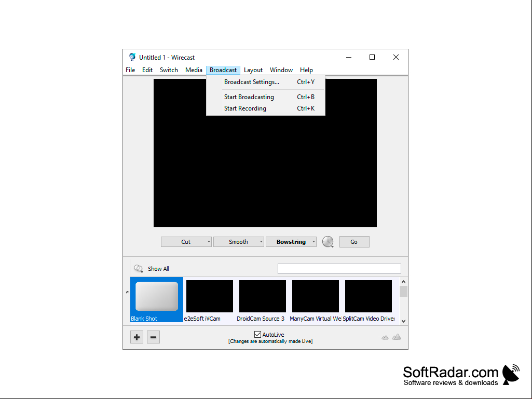Image resolution: width=532 pixels, height=399 pixels.
Task: Minimize the Wirecast window
Action: tap(348, 57)
